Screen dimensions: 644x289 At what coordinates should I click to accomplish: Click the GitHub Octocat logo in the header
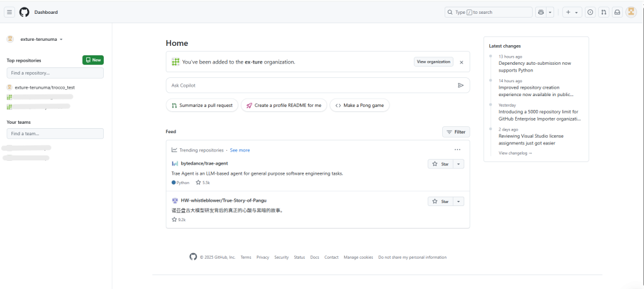25,13
